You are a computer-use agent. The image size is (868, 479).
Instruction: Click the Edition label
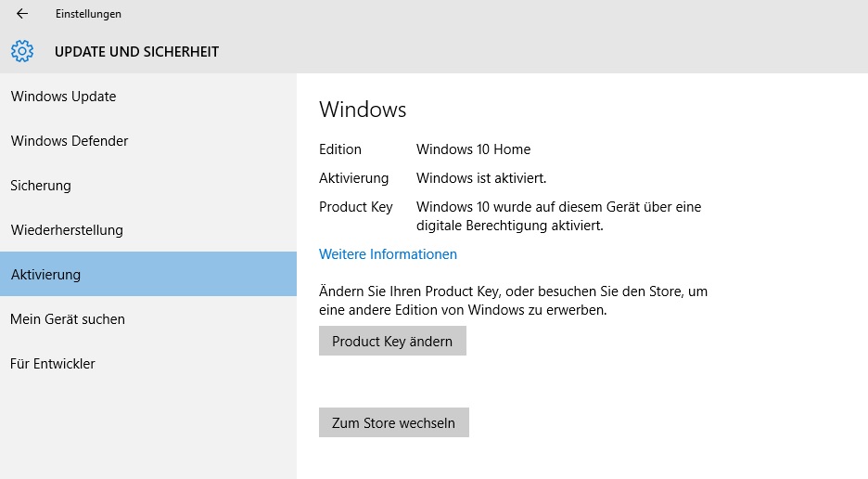(340, 149)
